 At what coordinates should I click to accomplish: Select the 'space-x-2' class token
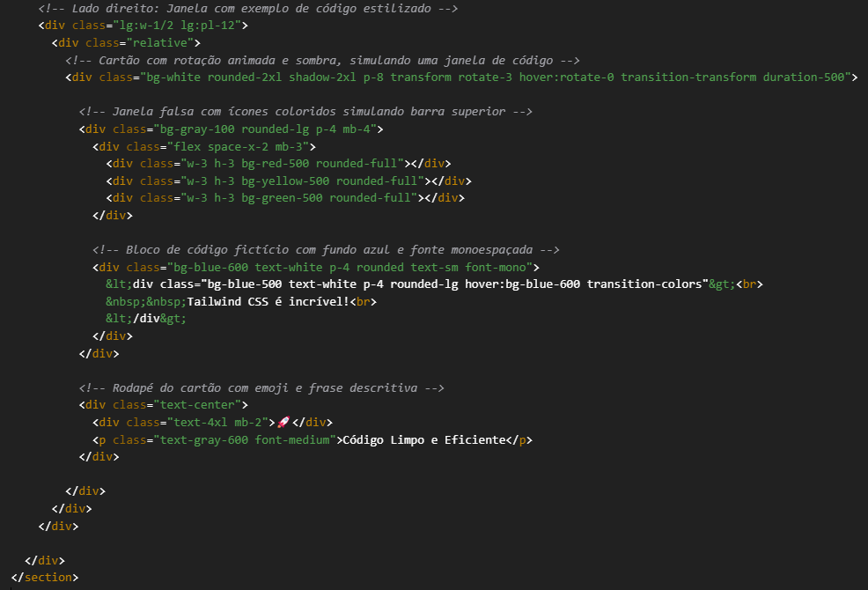coord(238,147)
